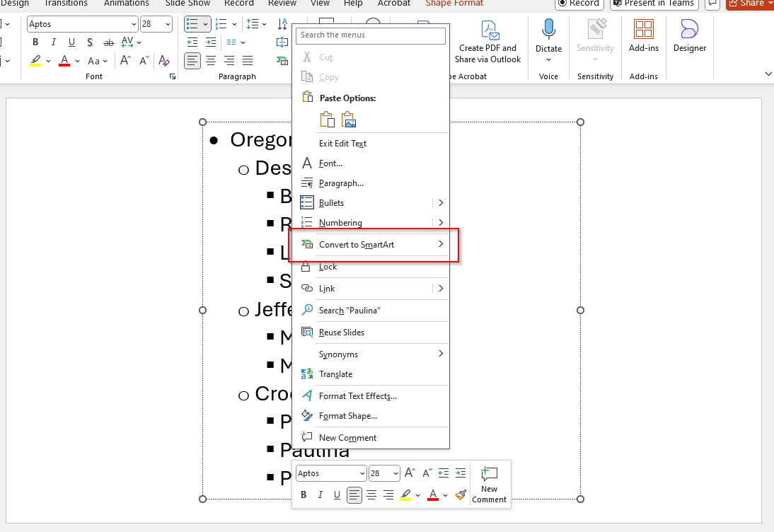Switch to Transitions tab
The image size is (774, 532).
pyautogui.click(x=66, y=3)
